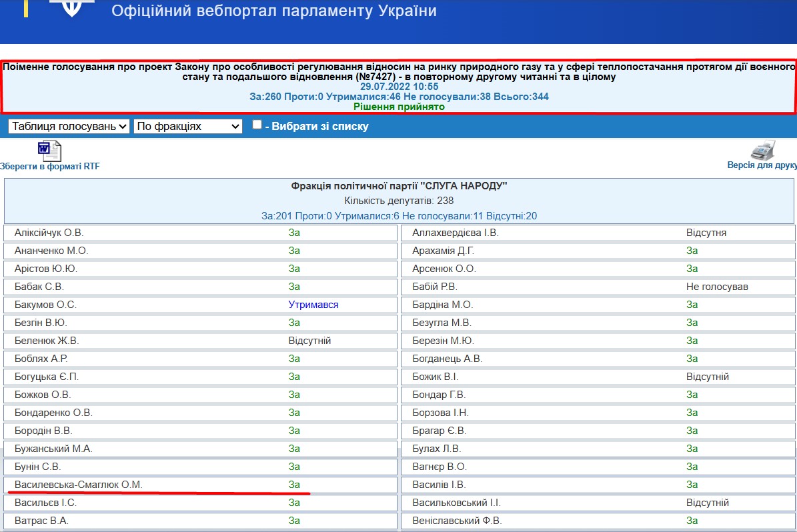Select deputy Булах Л.В.

(x=437, y=449)
